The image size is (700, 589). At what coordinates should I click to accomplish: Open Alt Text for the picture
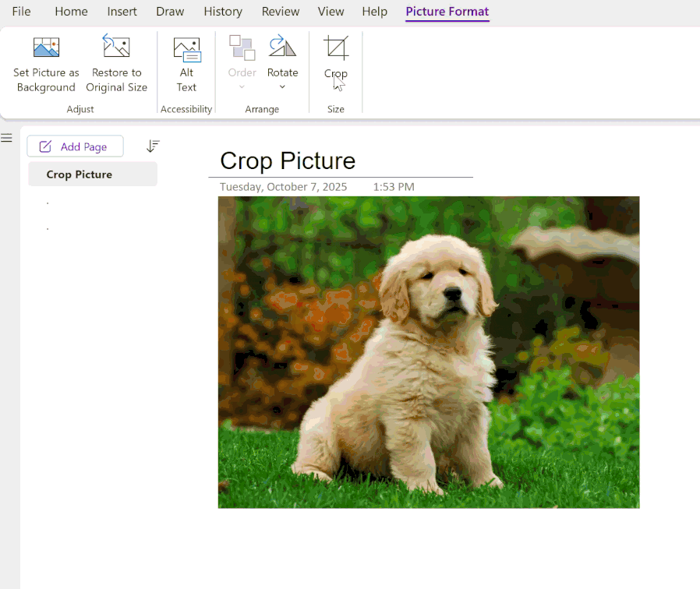click(x=186, y=47)
